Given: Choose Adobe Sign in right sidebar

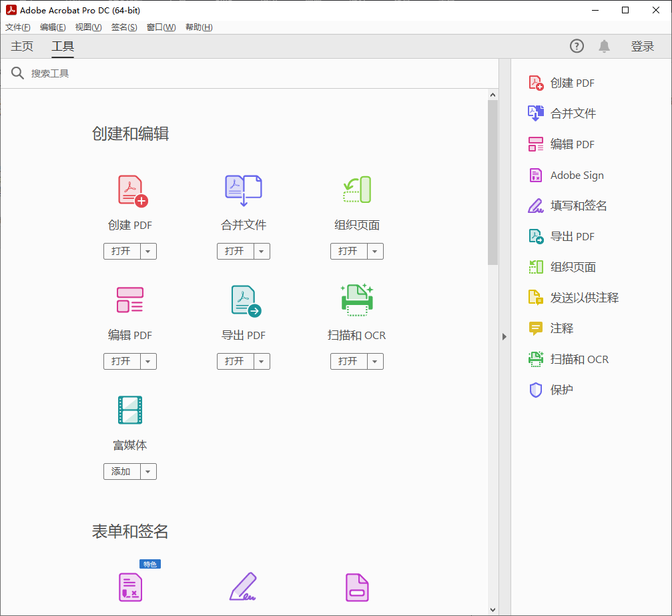Looking at the screenshot, I should click(x=577, y=175).
